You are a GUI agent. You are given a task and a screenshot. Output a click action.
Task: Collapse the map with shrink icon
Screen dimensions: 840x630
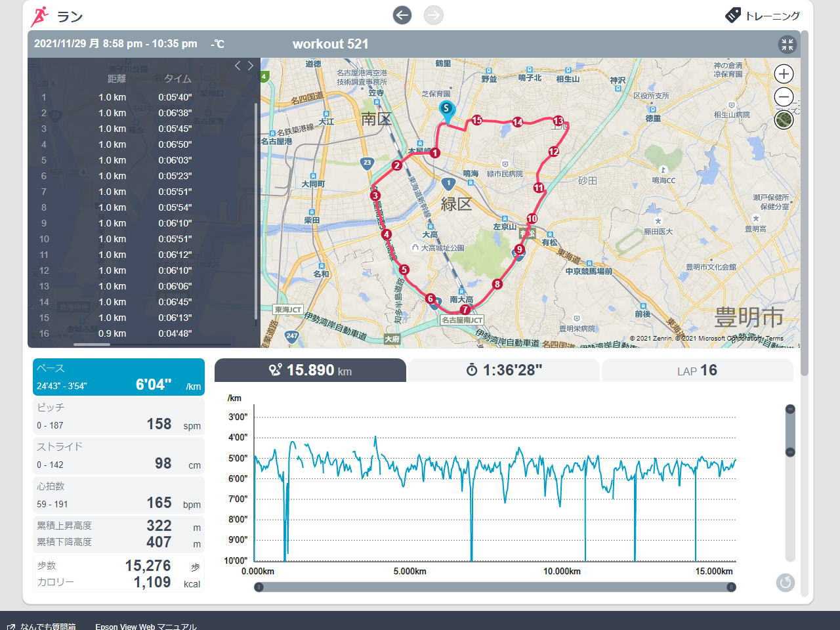tap(787, 45)
